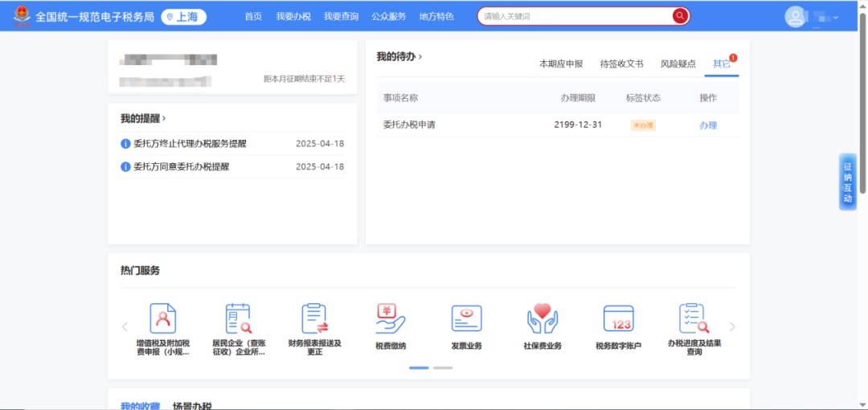Click 办税进度及结果查询 icon

click(x=694, y=319)
